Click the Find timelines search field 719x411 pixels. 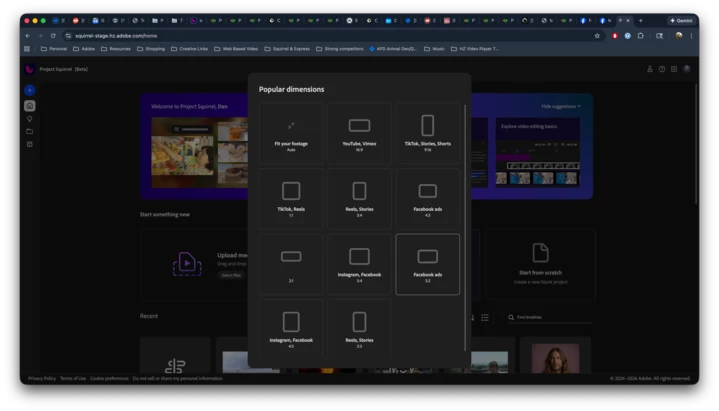pos(550,317)
